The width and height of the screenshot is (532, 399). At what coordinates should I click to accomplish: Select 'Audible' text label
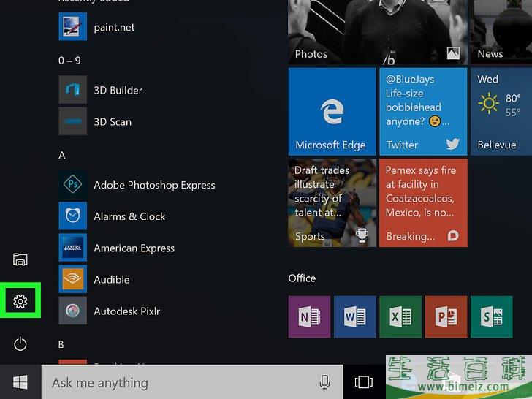pyautogui.click(x=112, y=280)
